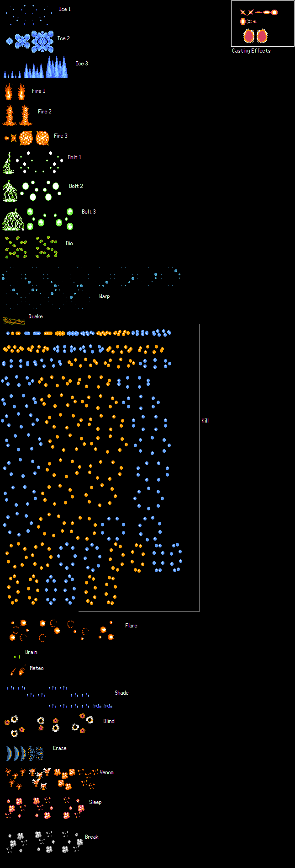Click the Ice 1 label

(64, 9)
